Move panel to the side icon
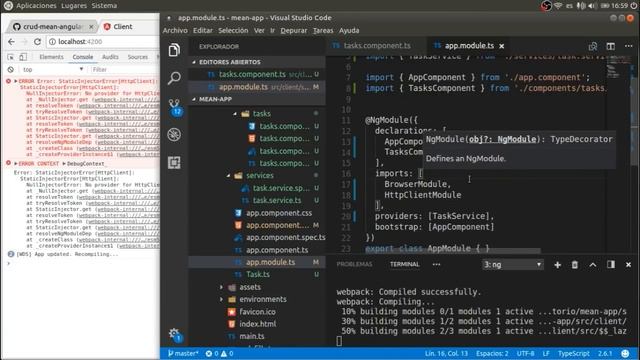 611,264
